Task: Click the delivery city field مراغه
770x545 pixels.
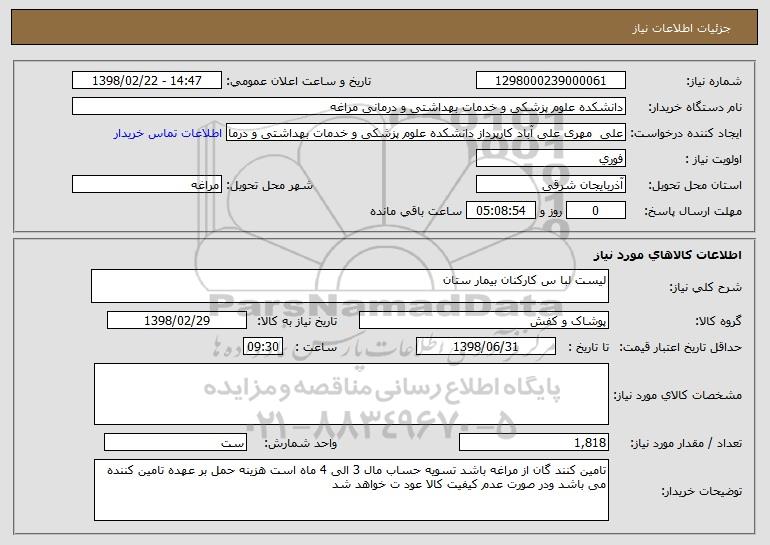Action: (x=147, y=185)
